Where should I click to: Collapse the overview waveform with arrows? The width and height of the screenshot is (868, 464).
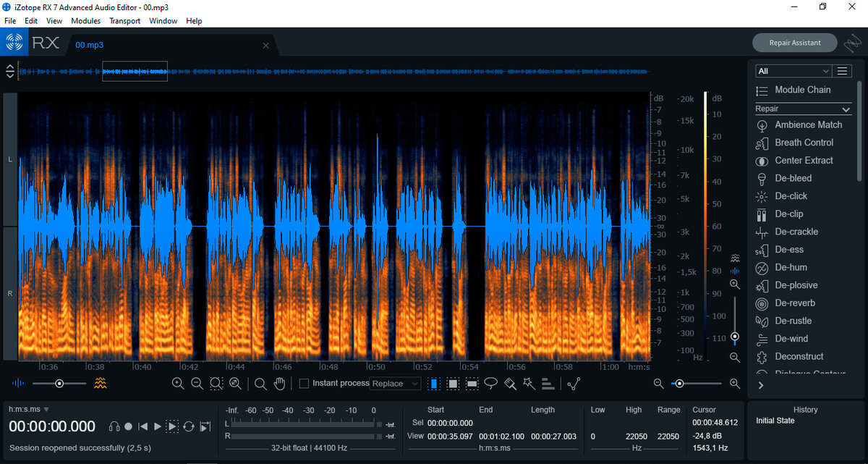tap(9, 71)
